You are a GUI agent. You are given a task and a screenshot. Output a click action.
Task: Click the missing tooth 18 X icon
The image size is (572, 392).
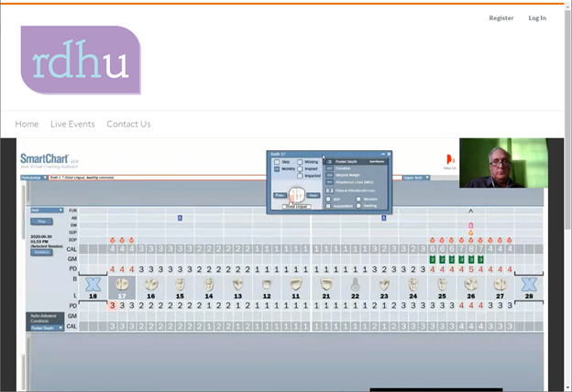click(x=93, y=283)
